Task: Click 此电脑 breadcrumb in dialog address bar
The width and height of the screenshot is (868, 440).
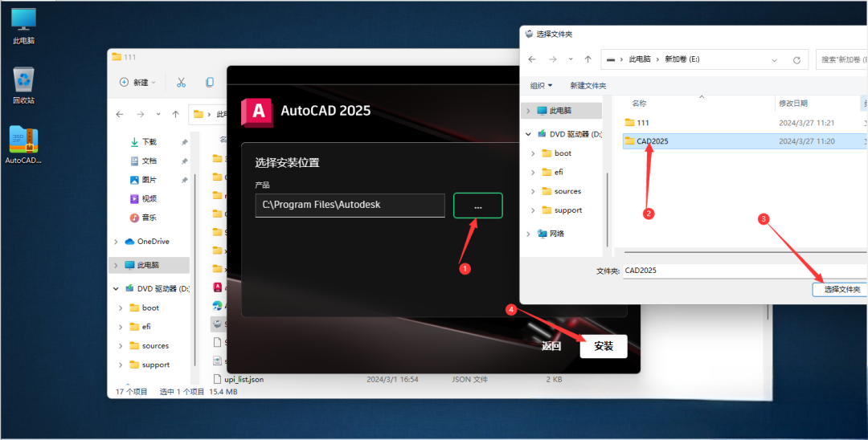Action: [640, 59]
